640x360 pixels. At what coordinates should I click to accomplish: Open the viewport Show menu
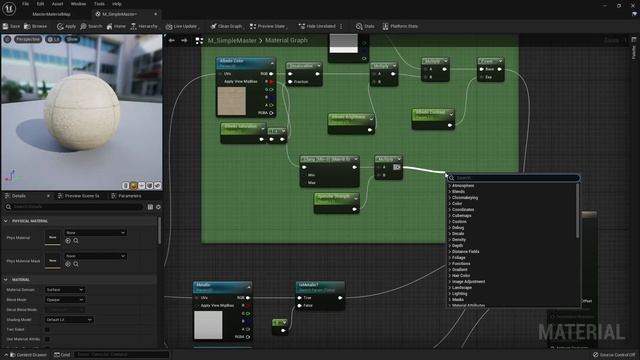pyautogui.click(x=72, y=39)
